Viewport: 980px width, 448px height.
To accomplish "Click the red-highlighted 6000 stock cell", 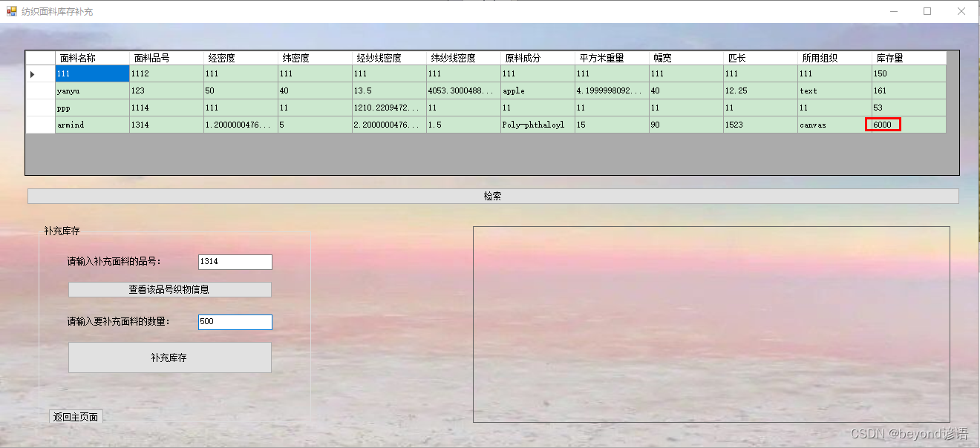I will 883,125.
